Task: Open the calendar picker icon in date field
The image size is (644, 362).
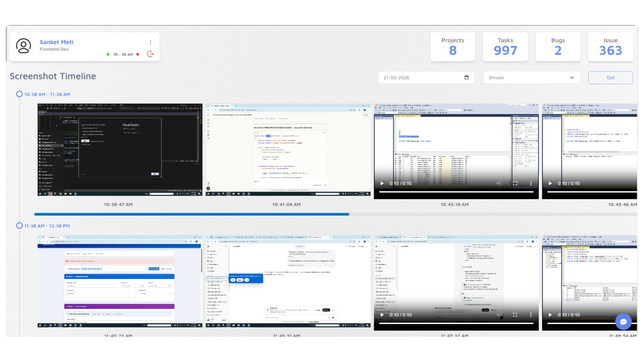Action: pos(466,77)
